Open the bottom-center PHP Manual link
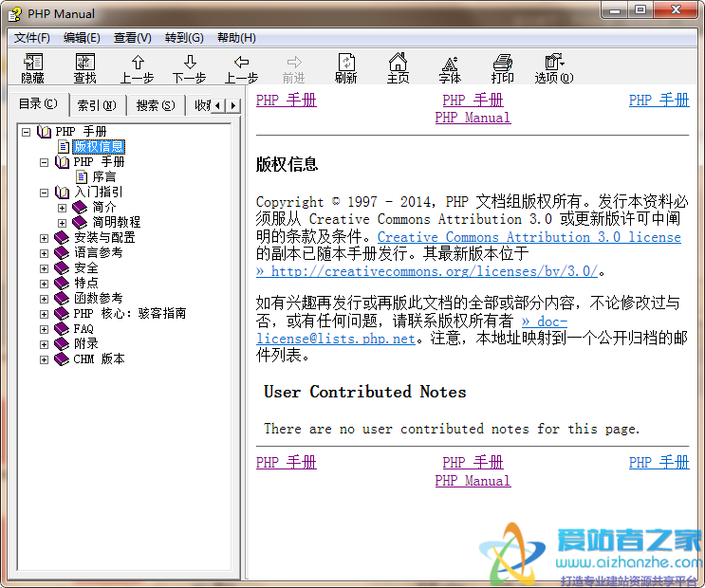The width and height of the screenshot is (705, 588). point(473,481)
